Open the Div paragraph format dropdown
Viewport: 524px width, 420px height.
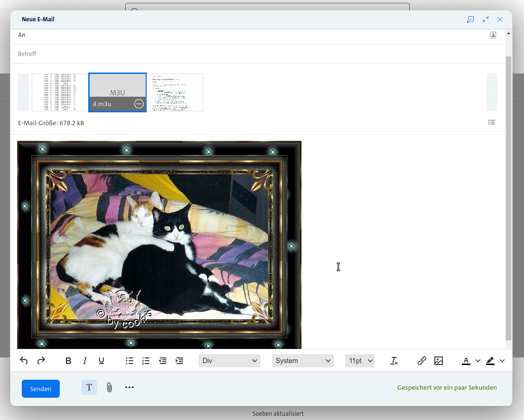[230, 361]
